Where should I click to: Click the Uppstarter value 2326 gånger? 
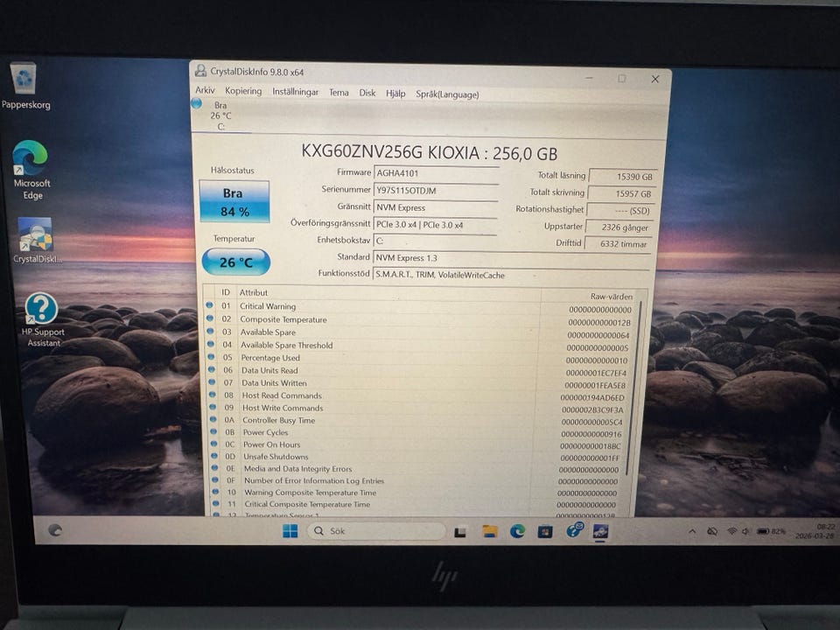619,227
